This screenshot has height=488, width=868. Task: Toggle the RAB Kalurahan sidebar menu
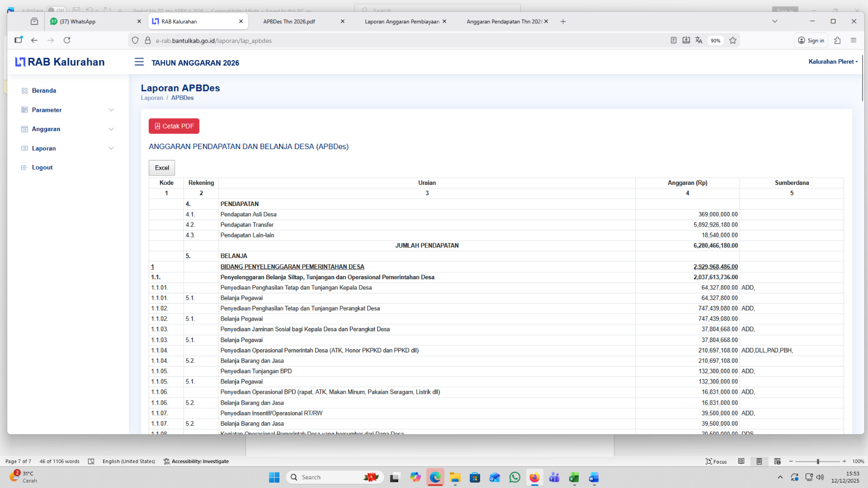tap(139, 62)
